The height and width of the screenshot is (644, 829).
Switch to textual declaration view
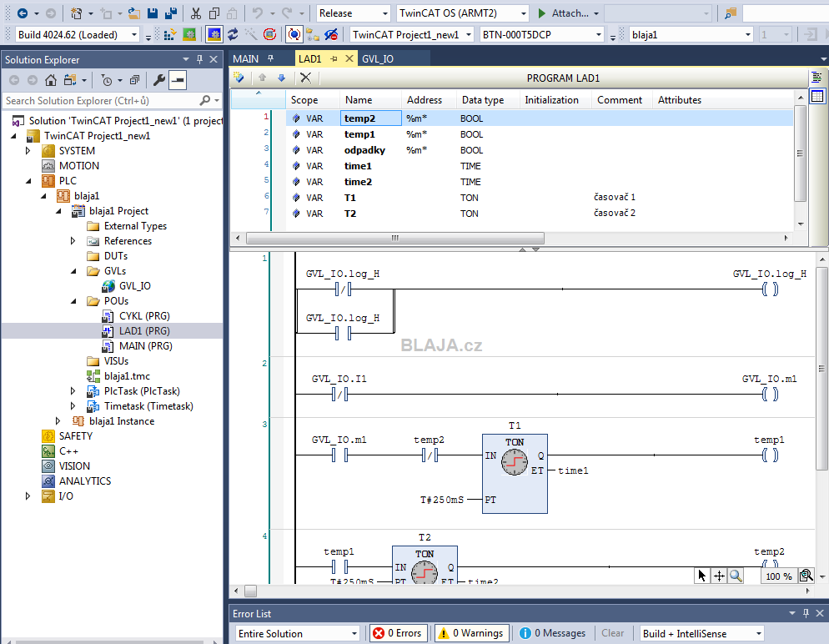(817, 78)
